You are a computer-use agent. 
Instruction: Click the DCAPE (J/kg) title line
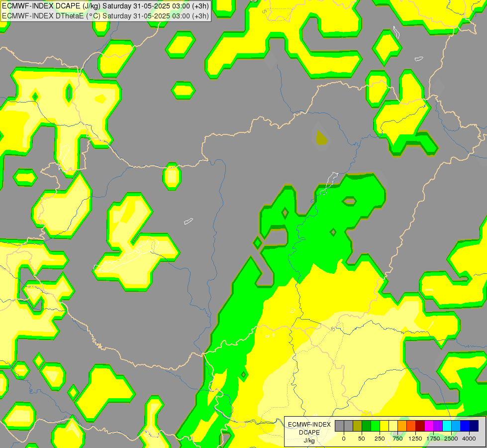(105, 6)
